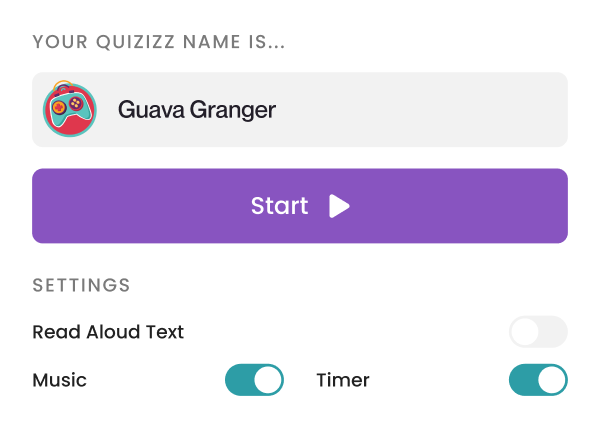Click the knob of Read Aloud switch
Image resolution: width=600 pixels, height=428 pixels.
point(525,332)
